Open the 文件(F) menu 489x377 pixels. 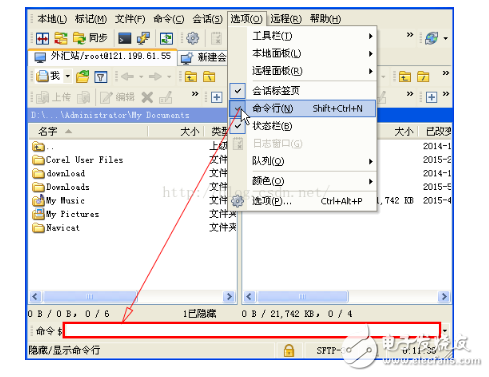point(130,19)
